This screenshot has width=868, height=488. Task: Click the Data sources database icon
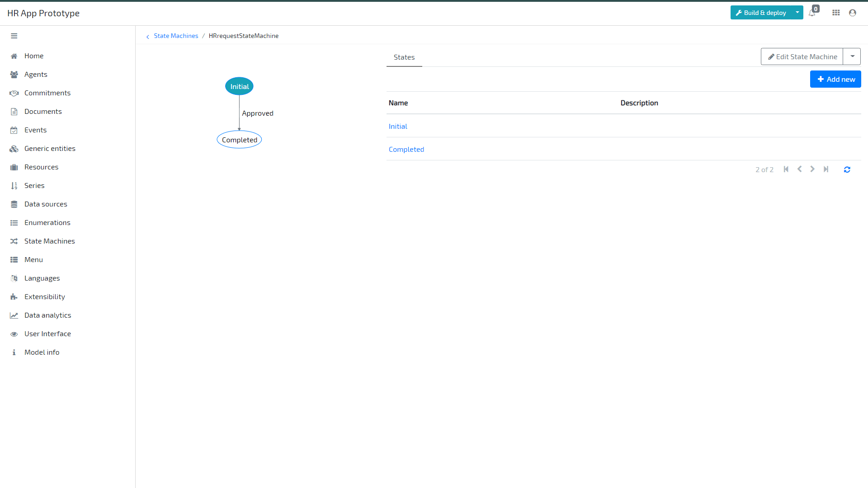click(14, 204)
